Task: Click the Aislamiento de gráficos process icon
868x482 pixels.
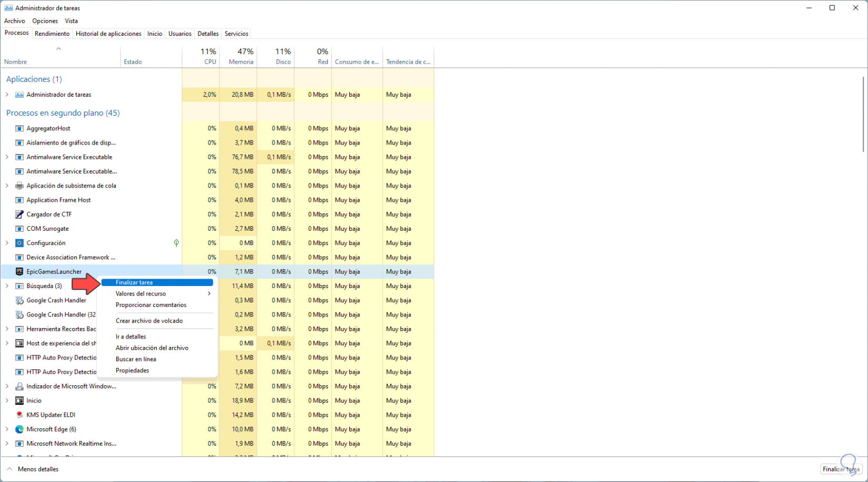Action: point(19,142)
